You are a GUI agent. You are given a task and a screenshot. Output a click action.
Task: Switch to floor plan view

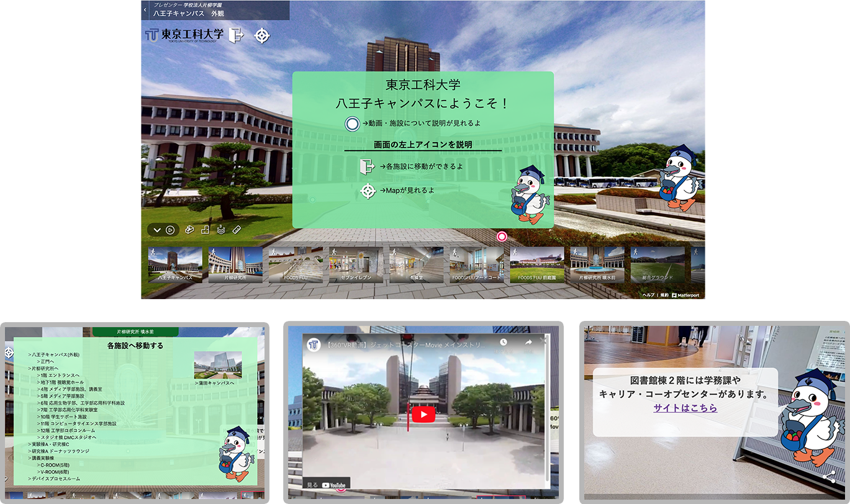tap(206, 230)
